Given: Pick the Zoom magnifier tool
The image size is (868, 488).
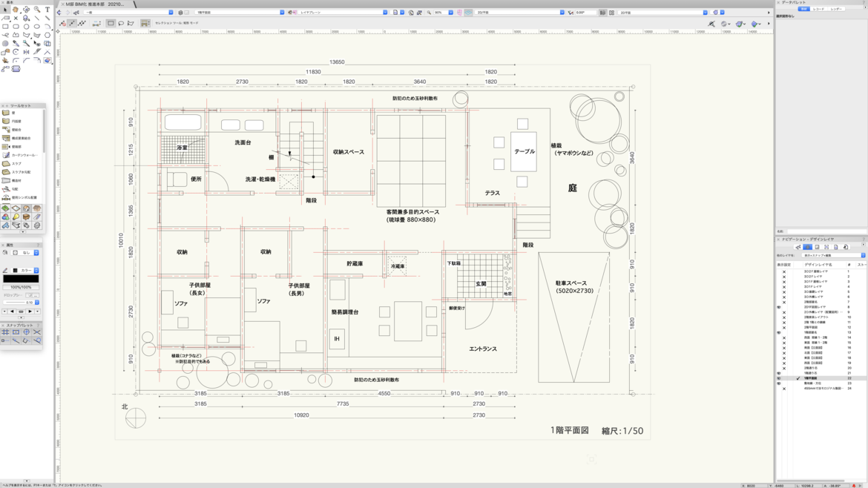Looking at the screenshot, I should coord(37,10).
